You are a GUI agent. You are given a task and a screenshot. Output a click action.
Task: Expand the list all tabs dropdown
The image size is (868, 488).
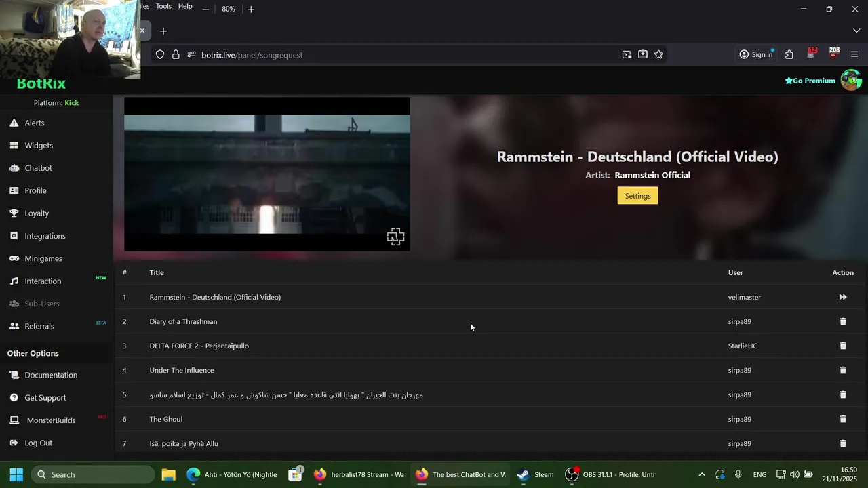click(856, 30)
